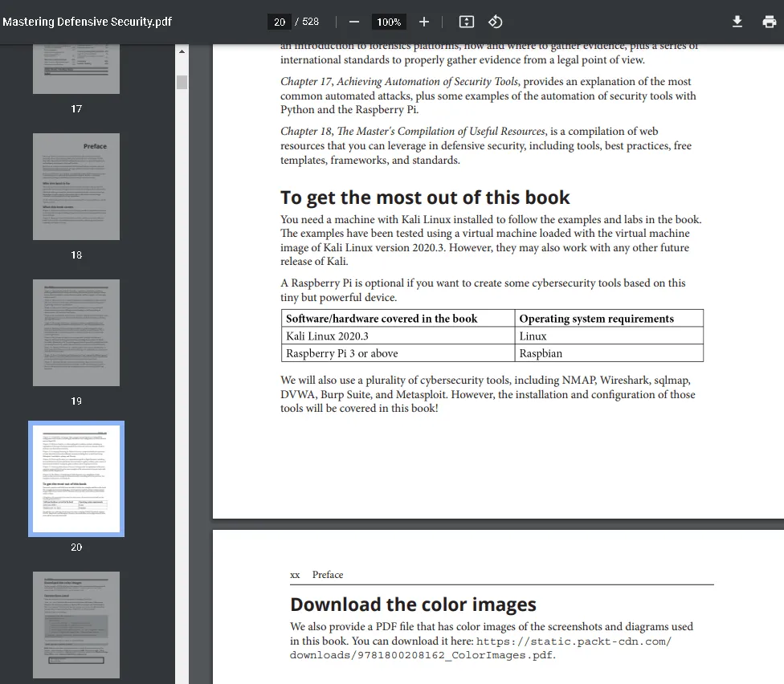Screen dimensions: 784x684
Task: Rotate the document counterclockwise
Action: pos(496,22)
